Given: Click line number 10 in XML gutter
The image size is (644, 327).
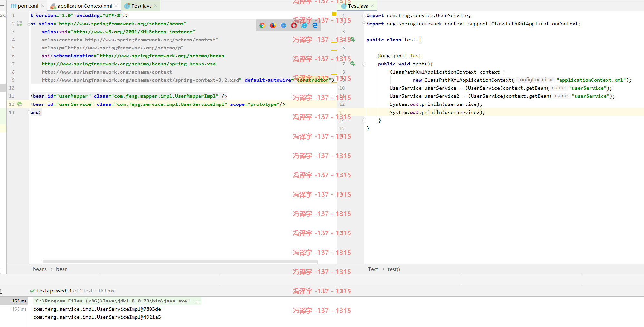Looking at the screenshot, I should point(12,88).
